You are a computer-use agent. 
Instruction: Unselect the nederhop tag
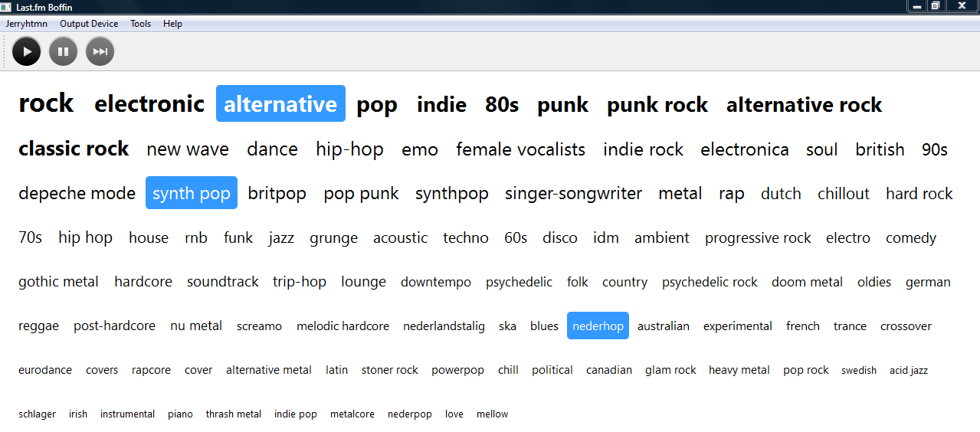point(598,326)
